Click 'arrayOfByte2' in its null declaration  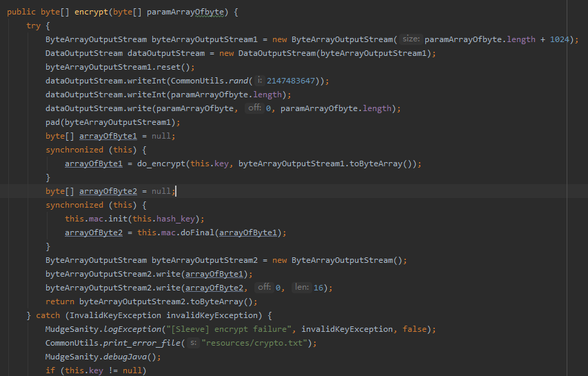108,191
